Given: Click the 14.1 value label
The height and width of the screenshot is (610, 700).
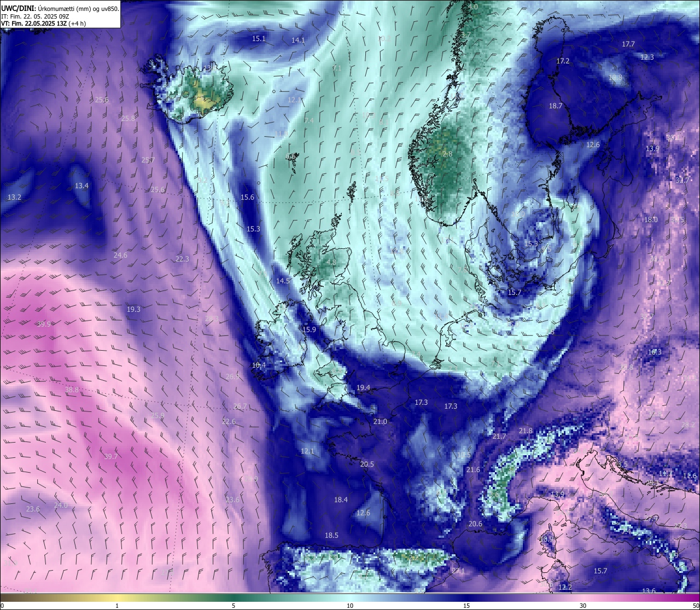Looking at the screenshot, I should tap(298, 40).
